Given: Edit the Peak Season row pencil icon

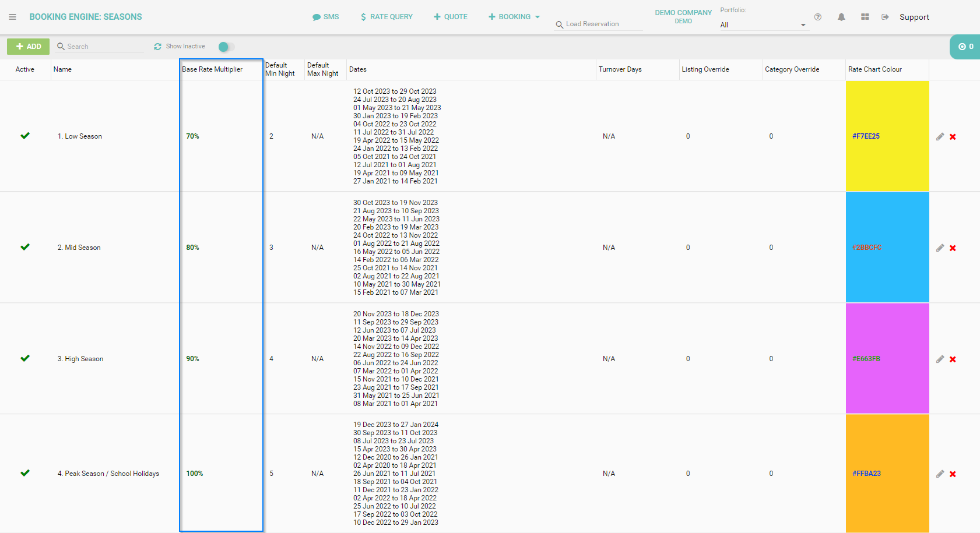Looking at the screenshot, I should pyautogui.click(x=940, y=474).
